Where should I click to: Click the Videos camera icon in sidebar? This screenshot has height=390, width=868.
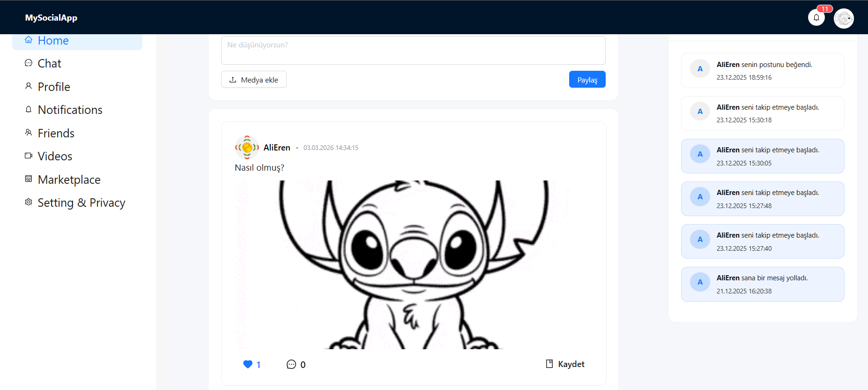[29, 156]
